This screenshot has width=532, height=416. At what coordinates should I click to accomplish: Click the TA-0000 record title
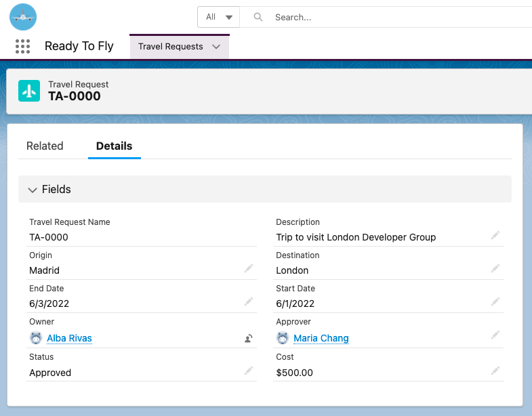coord(75,96)
